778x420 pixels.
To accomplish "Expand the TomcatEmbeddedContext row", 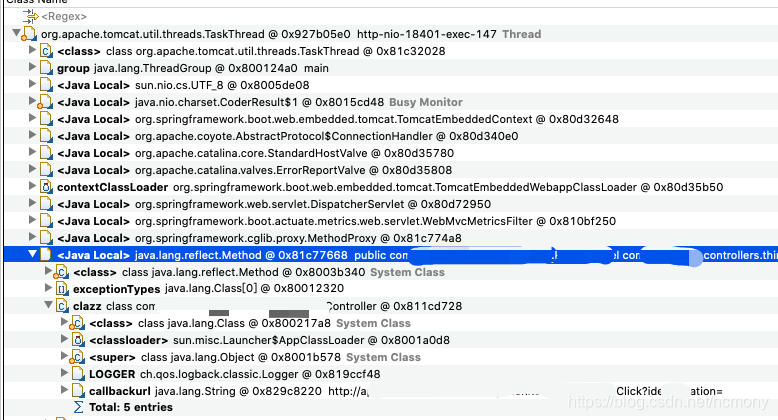I will (32, 118).
